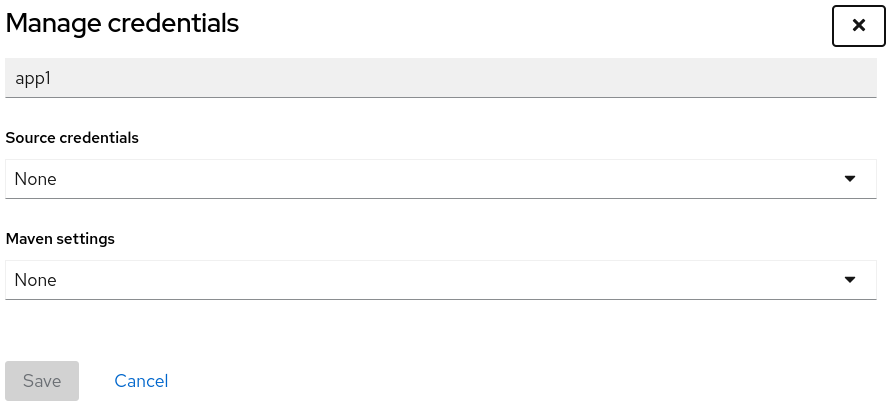Show the Source credentials options list
890x404 pixels.
[440, 179]
